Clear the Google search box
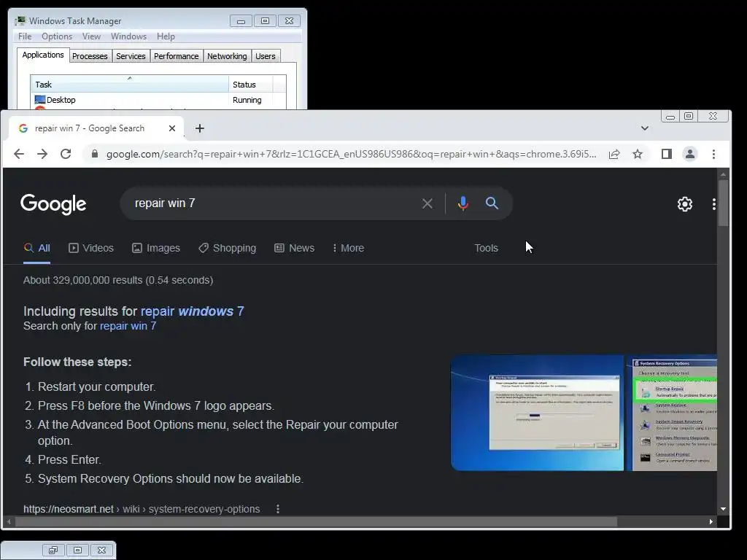The width and height of the screenshot is (747, 560). (427, 204)
